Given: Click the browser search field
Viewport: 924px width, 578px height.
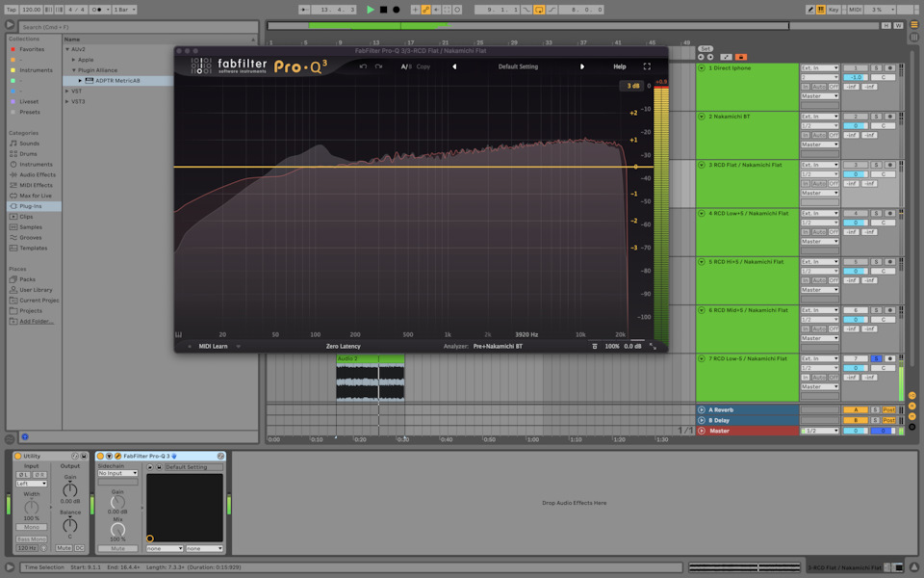Looking at the screenshot, I should [139, 27].
